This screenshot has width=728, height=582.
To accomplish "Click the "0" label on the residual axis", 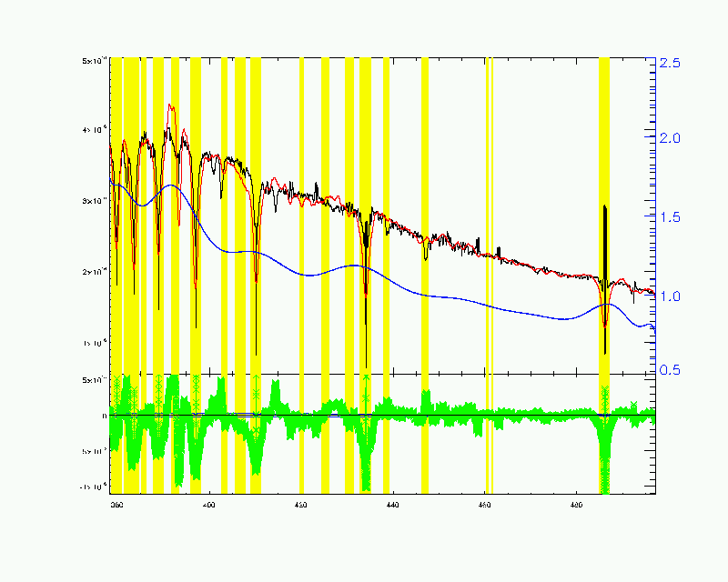I will tap(105, 416).
